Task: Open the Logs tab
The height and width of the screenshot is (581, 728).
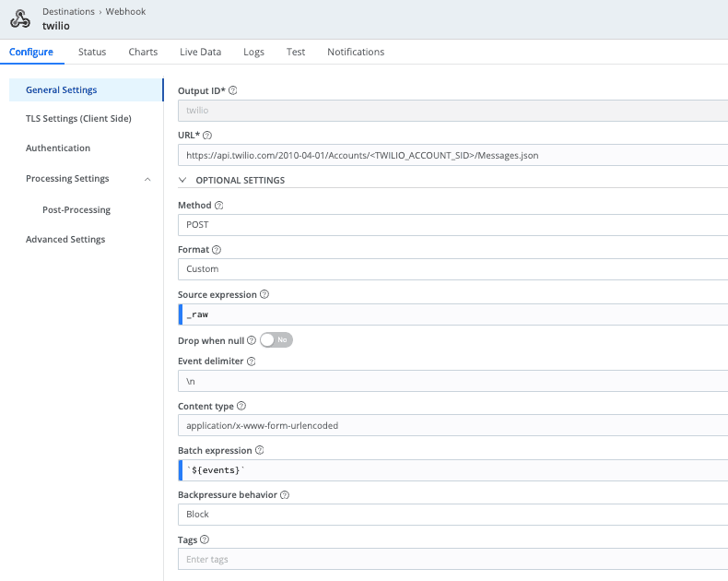Action: [x=253, y=52]
